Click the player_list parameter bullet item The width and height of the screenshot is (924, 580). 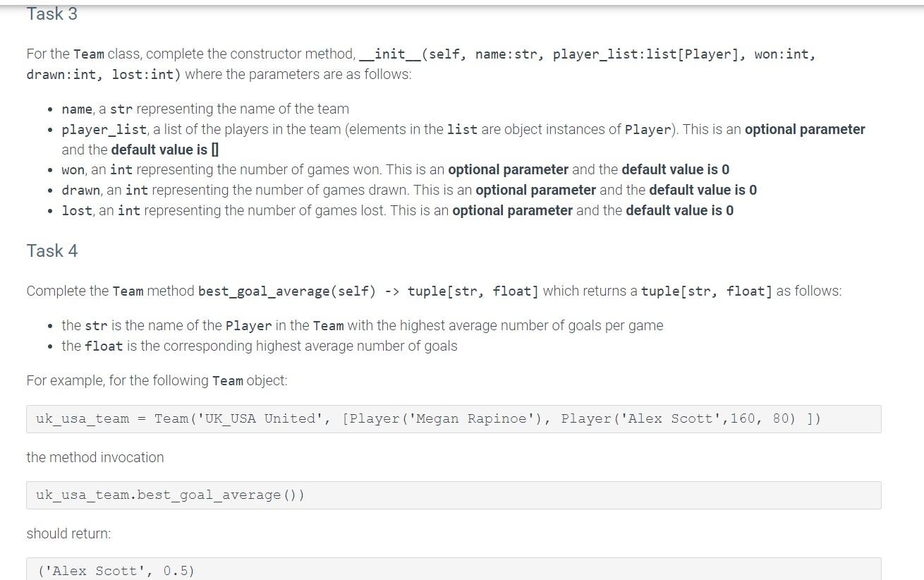tap(282, 129)
